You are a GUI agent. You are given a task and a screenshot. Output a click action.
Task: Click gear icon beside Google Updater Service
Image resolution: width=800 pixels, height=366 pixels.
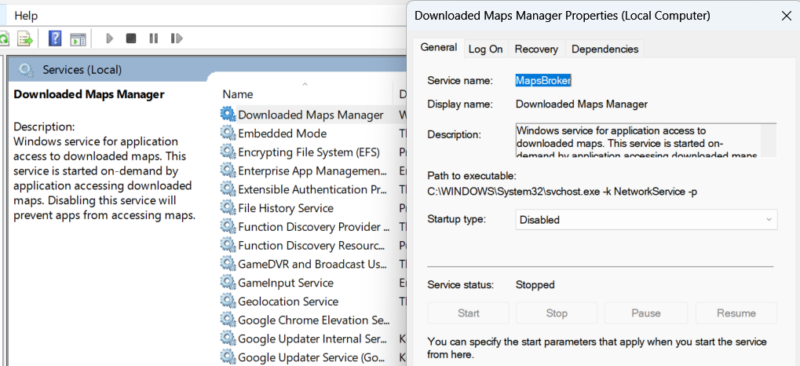point(228,357)
